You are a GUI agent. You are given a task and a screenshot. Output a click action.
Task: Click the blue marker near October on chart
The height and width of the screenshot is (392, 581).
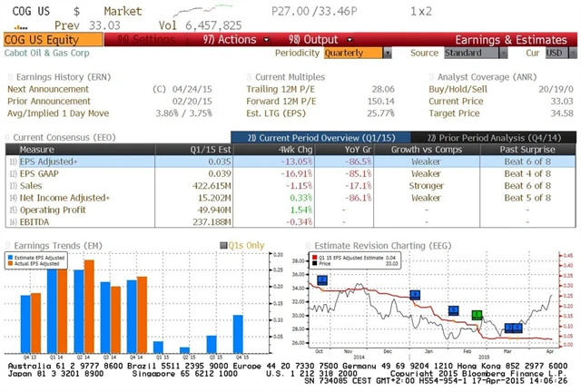tap(322, 280)
